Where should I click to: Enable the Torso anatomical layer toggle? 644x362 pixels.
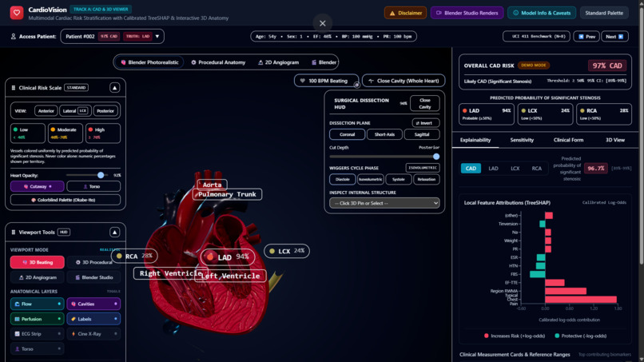pos(37,349)
